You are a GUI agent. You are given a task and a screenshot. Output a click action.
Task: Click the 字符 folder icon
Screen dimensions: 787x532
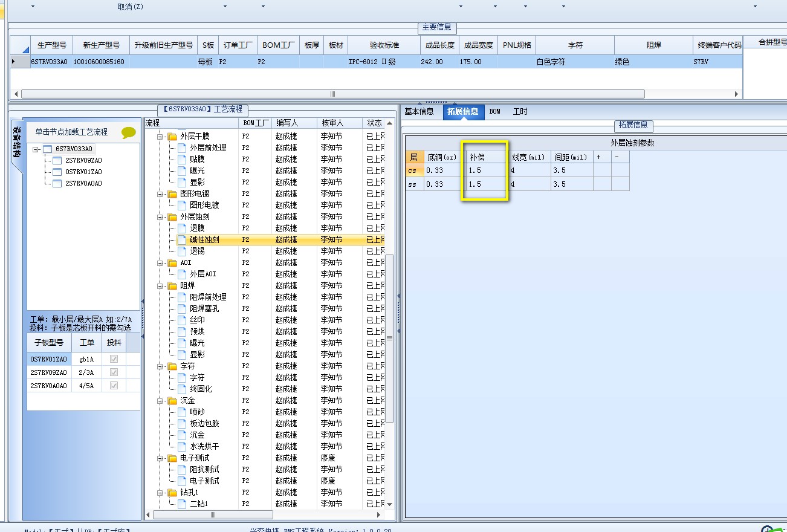[172, 366]
